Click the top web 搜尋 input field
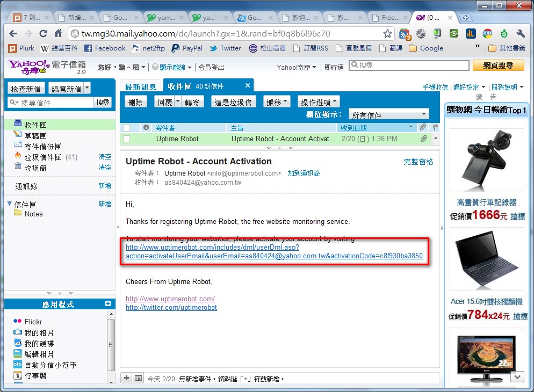 click(409, 65)
